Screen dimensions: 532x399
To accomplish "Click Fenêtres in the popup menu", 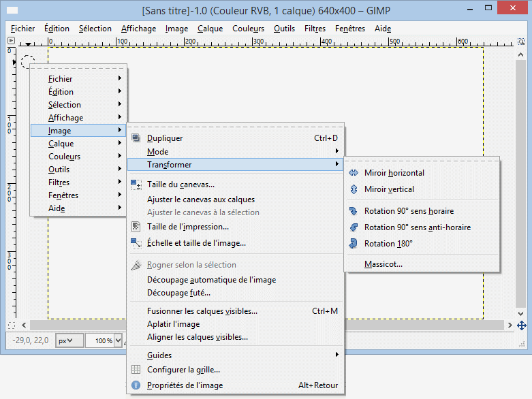I will pyautogui.click(x=78, y=195).
